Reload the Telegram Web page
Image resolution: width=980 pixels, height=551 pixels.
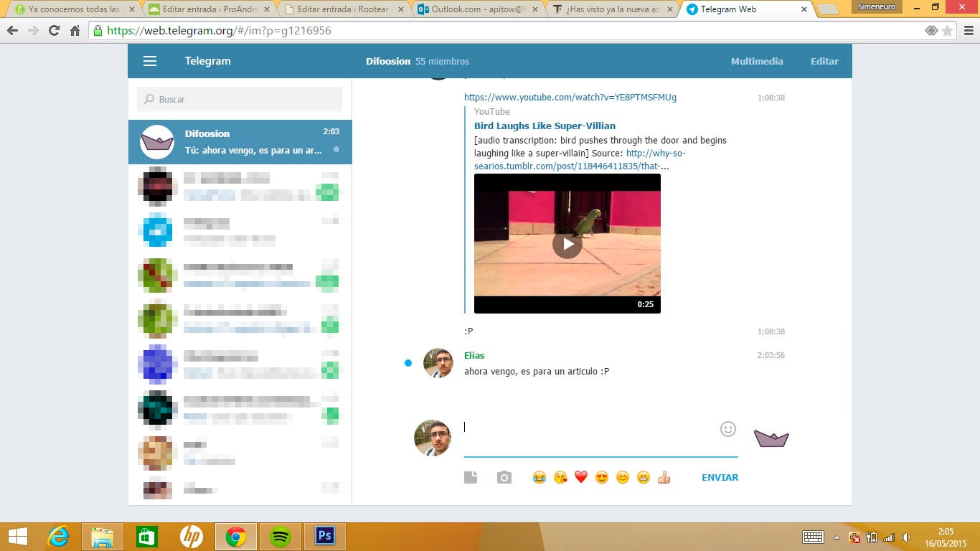(x=54, y=31)
